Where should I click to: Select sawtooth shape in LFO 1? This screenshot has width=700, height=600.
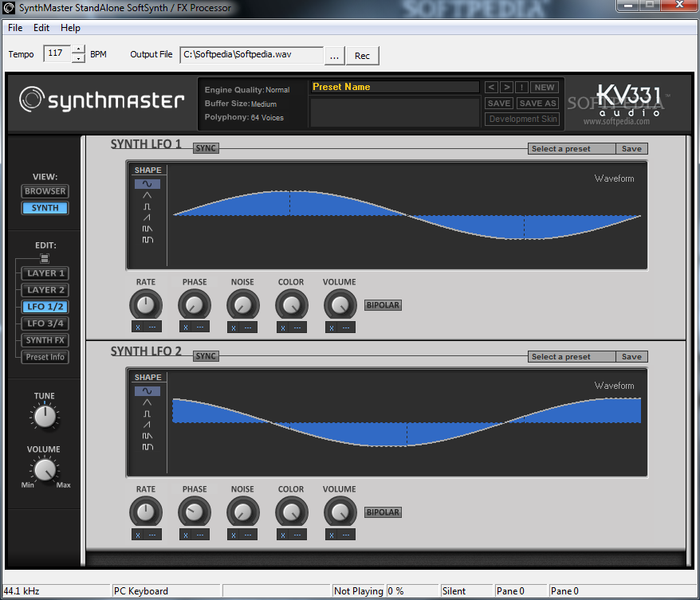click(x=147, y=218)
